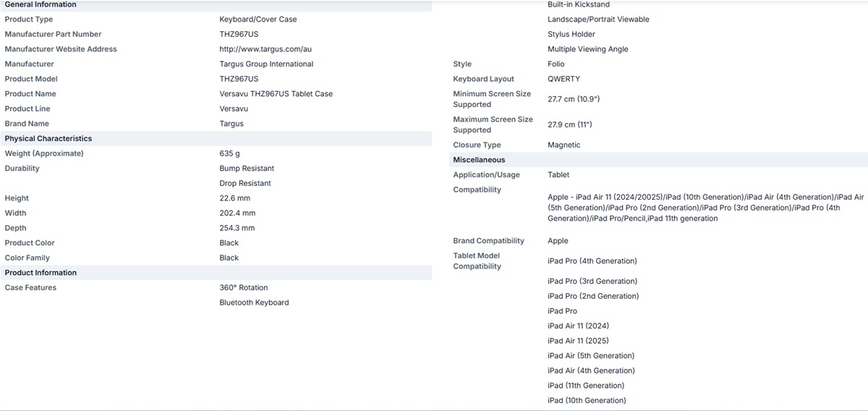
Task: Click the 'Keyboard Layout' label
Action: (x=484, y=79)
